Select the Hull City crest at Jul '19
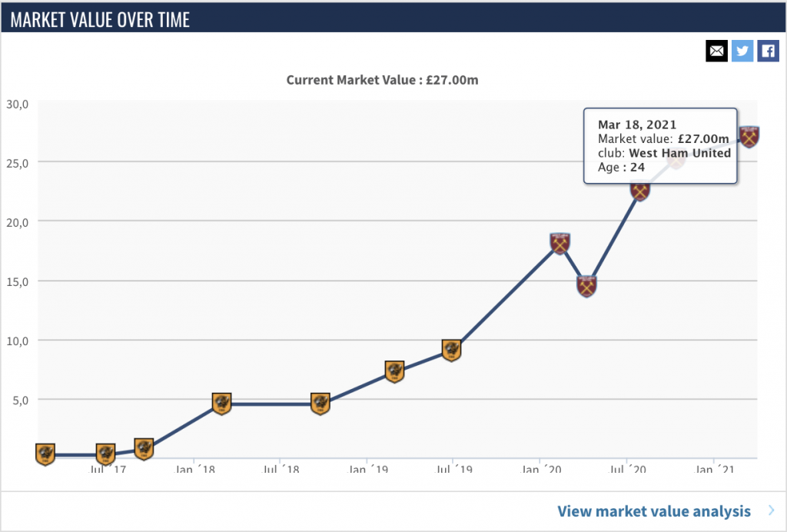The height and width of the screenshot is (532, 787). pos(452,350)
